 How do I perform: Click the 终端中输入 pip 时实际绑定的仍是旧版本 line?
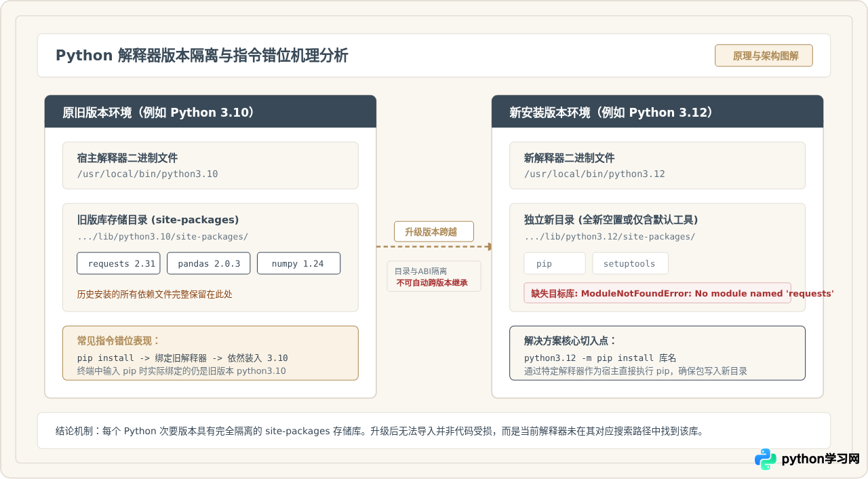pyautogui.click(x=182, y=371)
